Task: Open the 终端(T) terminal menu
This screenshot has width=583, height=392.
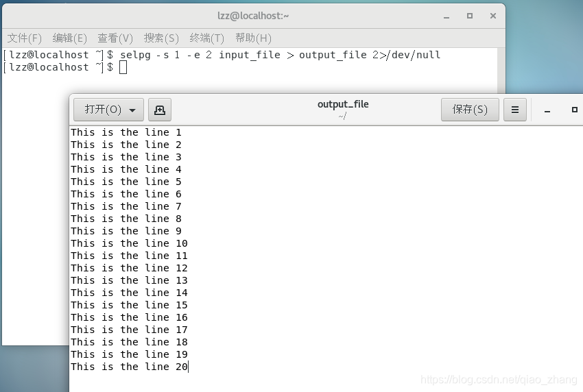Action: click(206, 38)
